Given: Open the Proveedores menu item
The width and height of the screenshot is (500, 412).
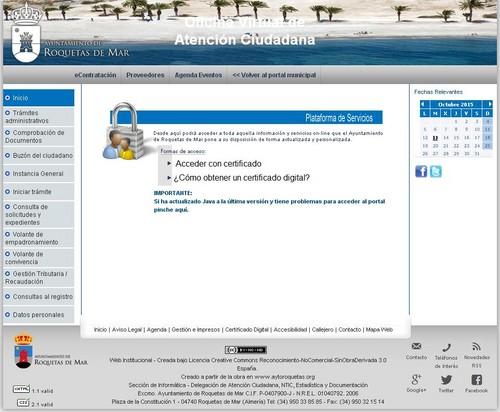Looking at the screenshot, I should coord(145,75).
